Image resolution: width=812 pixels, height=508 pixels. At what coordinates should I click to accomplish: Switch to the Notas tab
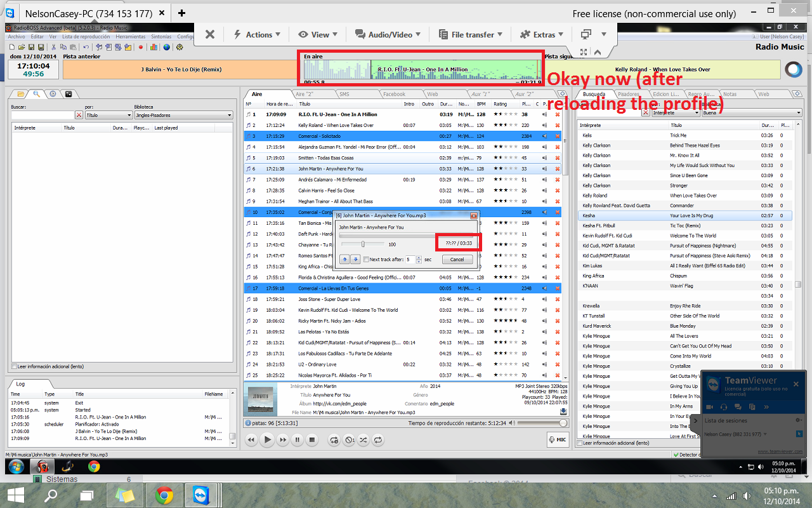(730, 94)
